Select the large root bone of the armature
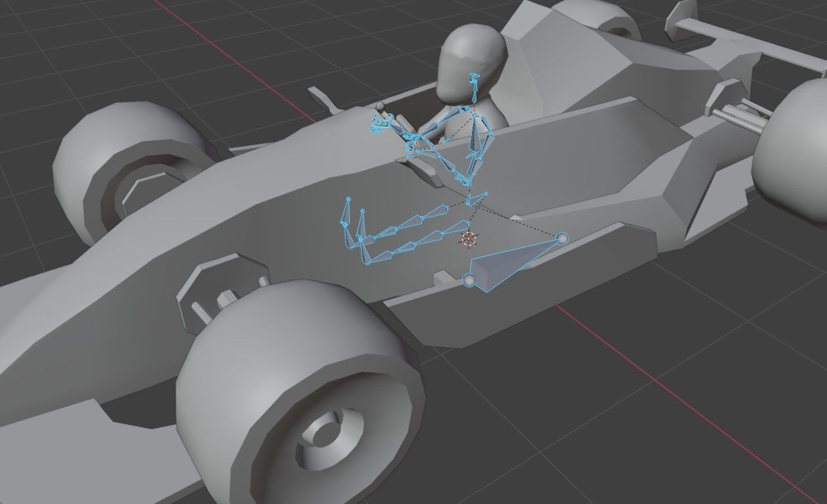 508,265
